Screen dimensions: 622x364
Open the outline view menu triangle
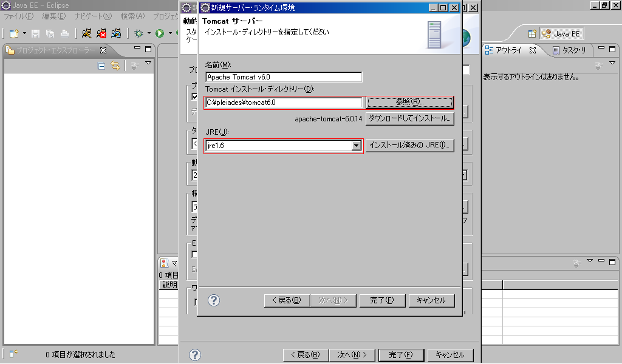click(612, 63)
